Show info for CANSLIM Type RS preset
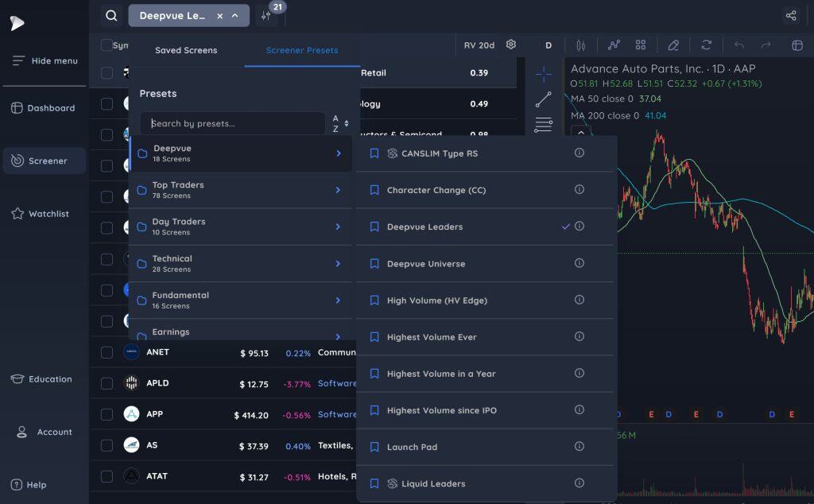Image resolution: width=814 pixels, height=504 pixels. coord(579,153)
